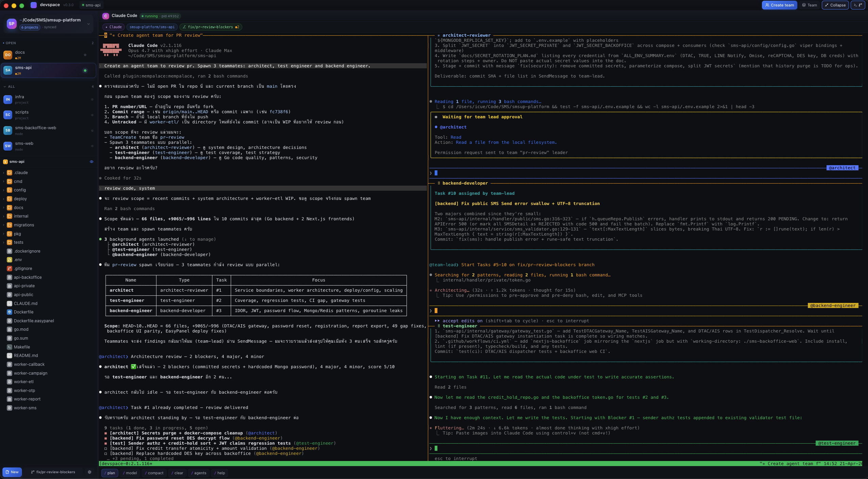Click the grey status dot on docs project
This screenshot has width=868, height=479.
[85, 55]
